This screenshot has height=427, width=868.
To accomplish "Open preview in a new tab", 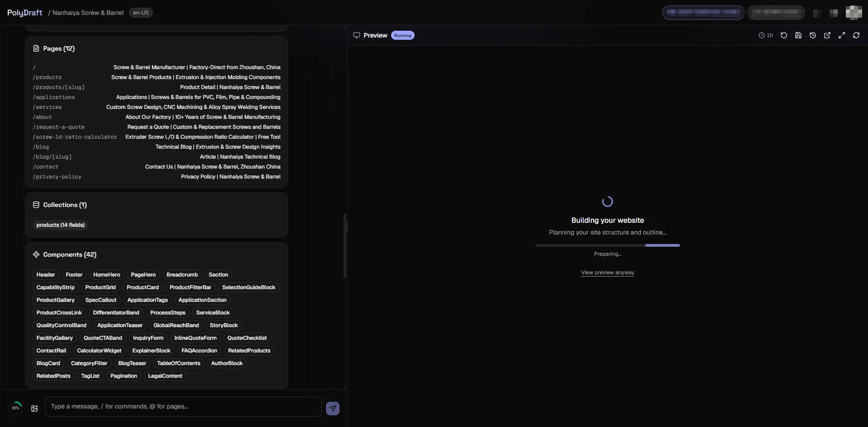I will [827, 35].
